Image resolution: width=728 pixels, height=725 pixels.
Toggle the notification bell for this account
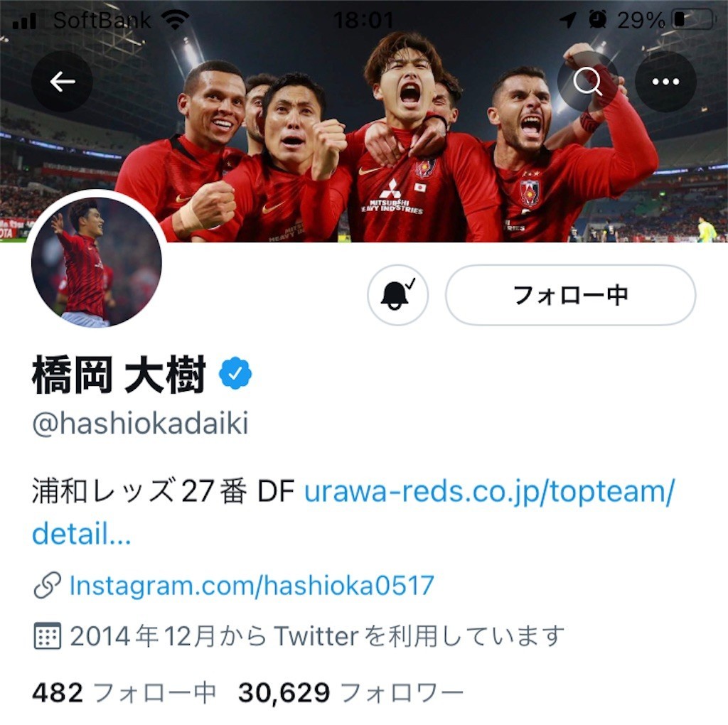click(397, 295)
